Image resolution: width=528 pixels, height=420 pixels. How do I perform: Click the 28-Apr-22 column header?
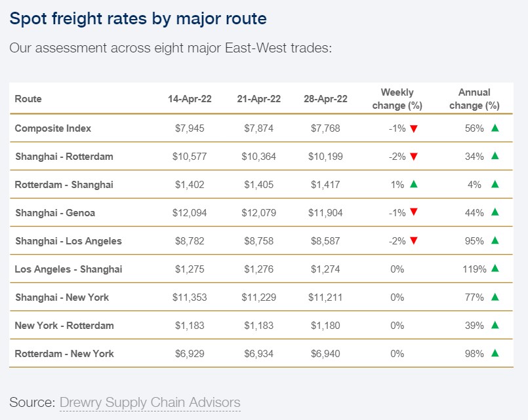(325, 99)
